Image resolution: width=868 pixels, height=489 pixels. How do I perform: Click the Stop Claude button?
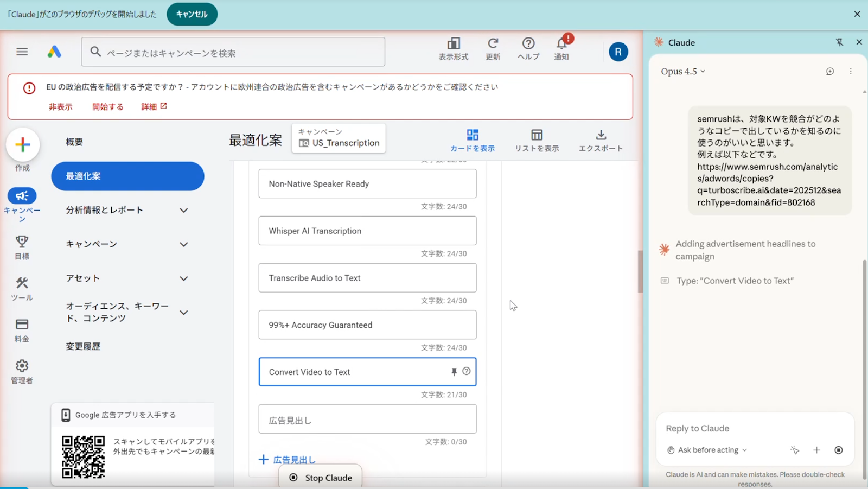(x=321, y=478)
